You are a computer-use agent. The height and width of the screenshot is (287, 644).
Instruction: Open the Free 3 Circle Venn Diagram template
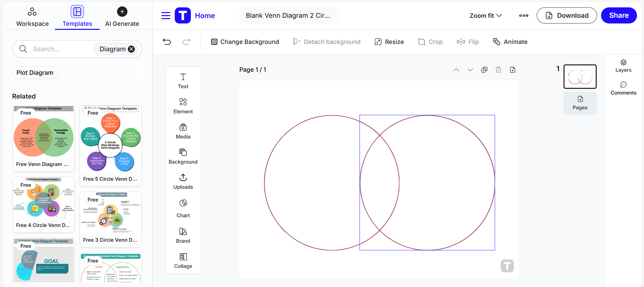111,219
